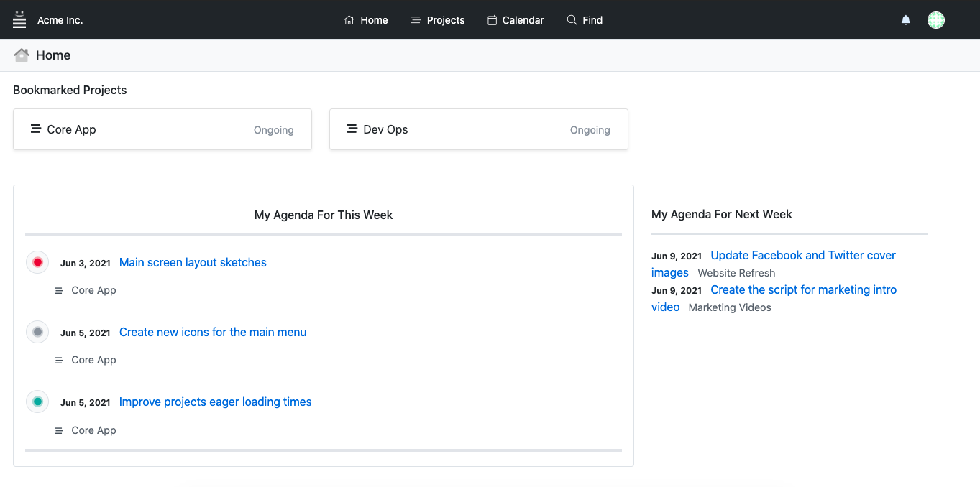The height and width of the screenshot is (487, 980).
Task: Open the Projects menu from the top bar
Action: [x=437, y=19]
